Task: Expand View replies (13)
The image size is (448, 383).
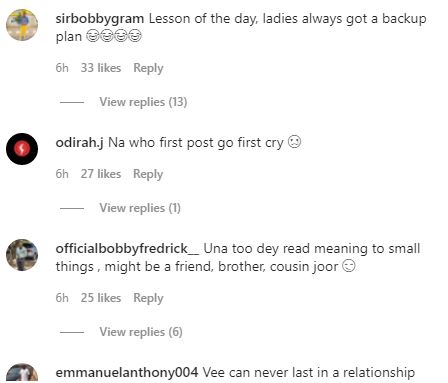Action: 143,102
